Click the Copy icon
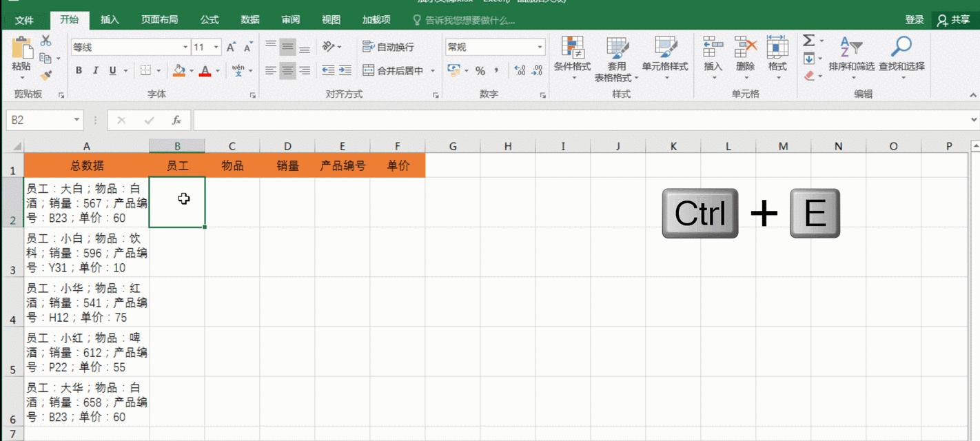 [46, 58]
